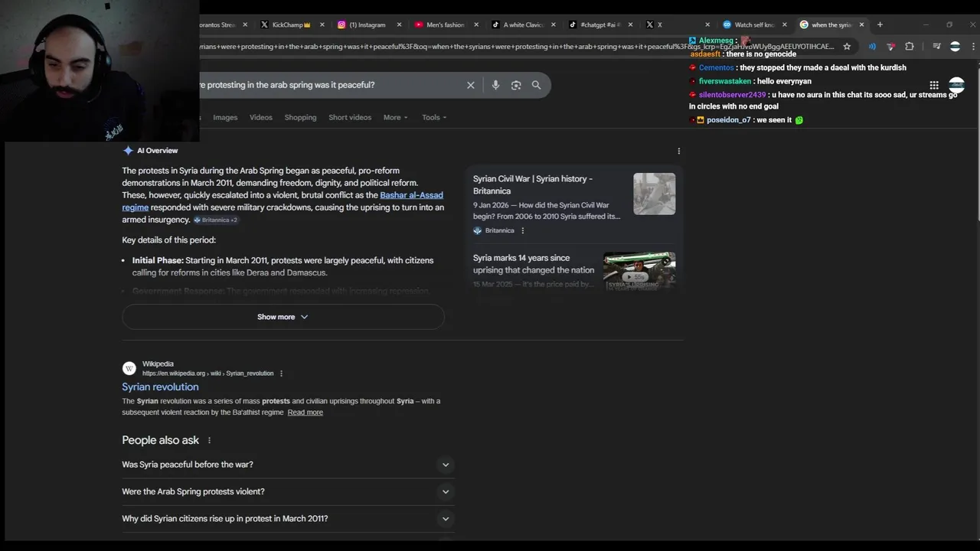Click the streamer webcam overlay
The height and width of the screenshot is (551, 980).
coord(100,70)
